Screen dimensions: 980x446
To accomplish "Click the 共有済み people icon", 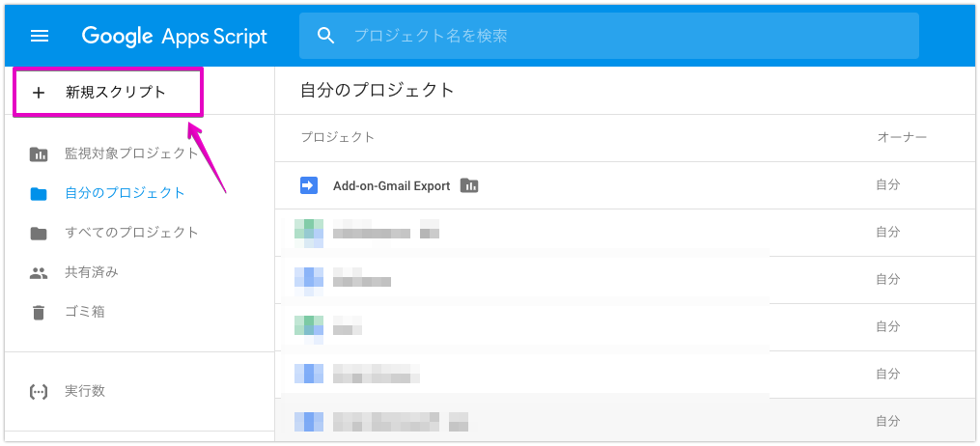I will pos(39,273).
